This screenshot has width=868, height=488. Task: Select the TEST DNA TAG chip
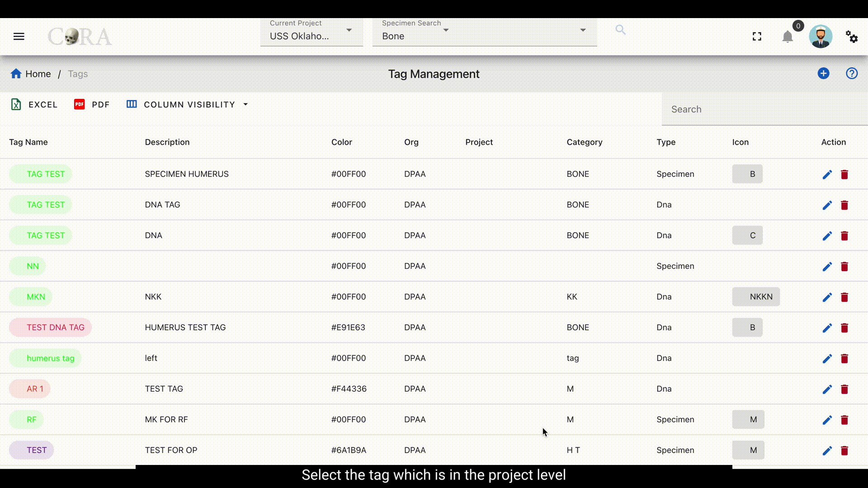[50, 328]
